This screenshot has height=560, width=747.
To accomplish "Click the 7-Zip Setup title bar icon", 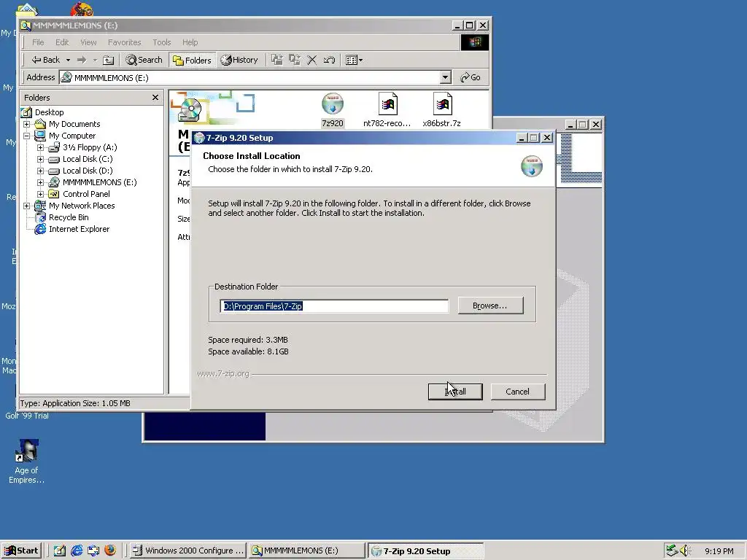I will point(199,138).
